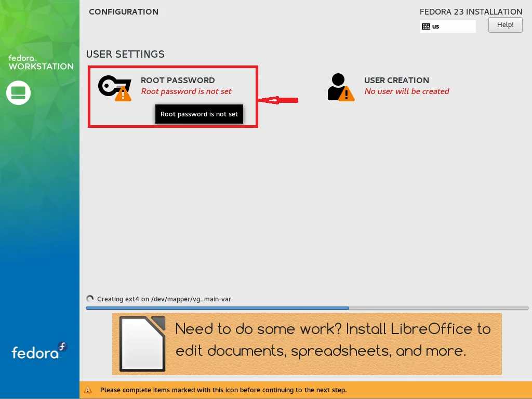Screen dimensions: 532x399
Task: Select the USER CREATION heading
Action: coord(396,81)
